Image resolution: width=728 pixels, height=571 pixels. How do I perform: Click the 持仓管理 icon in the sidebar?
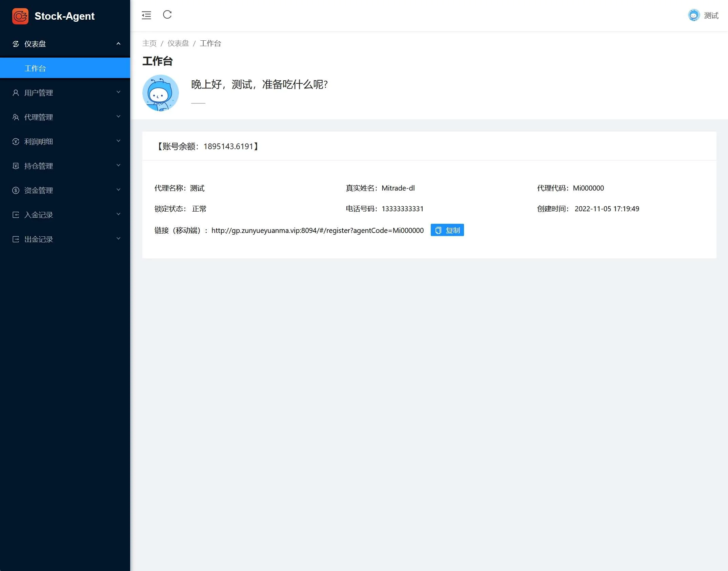click(16, 166)
